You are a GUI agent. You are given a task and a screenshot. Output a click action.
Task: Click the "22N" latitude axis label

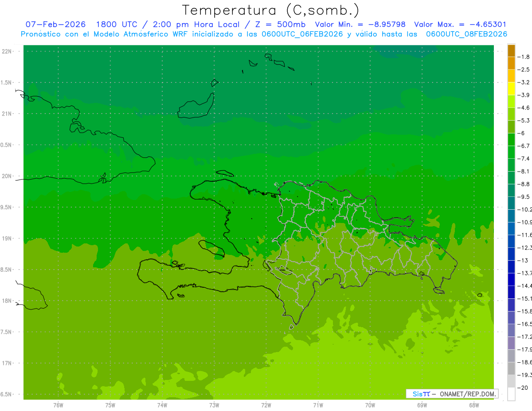[x=8, y=51]
